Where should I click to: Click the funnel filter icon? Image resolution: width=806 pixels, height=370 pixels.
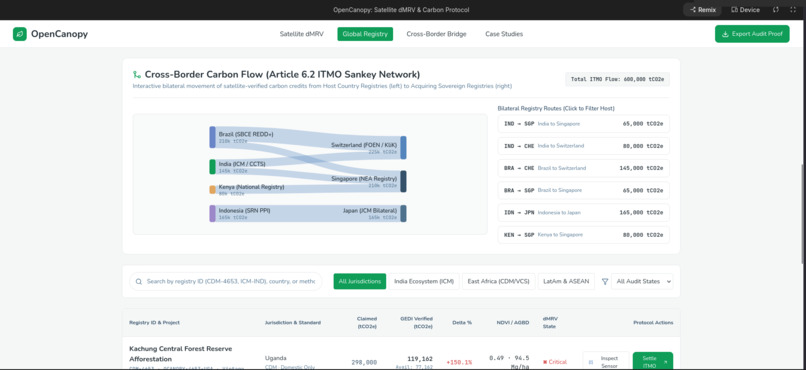point(604,282)
